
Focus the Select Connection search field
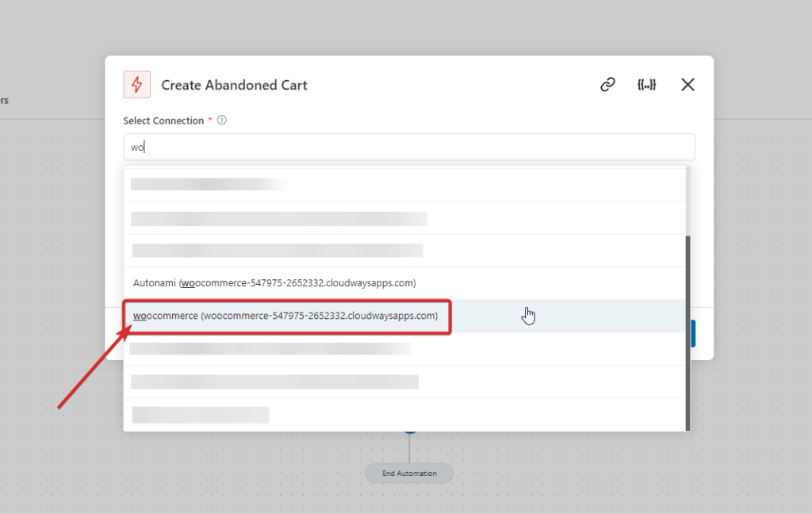click(x=409, y=148)
